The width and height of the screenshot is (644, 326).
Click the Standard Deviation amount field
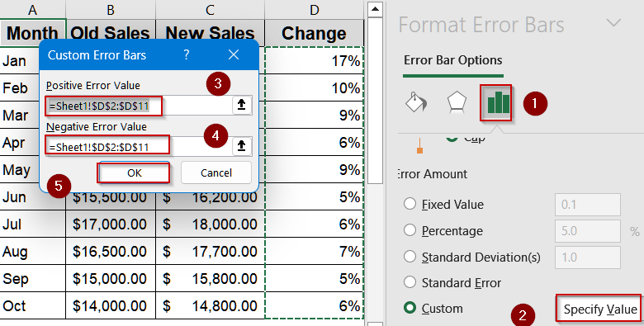tap(587, 257)
